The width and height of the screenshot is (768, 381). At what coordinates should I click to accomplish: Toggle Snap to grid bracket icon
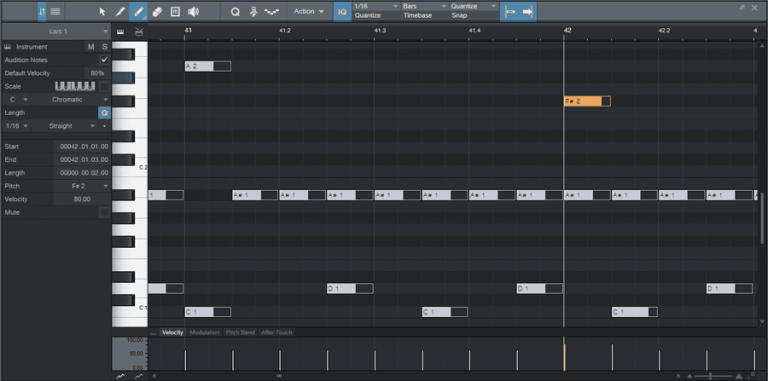[510, 12]
